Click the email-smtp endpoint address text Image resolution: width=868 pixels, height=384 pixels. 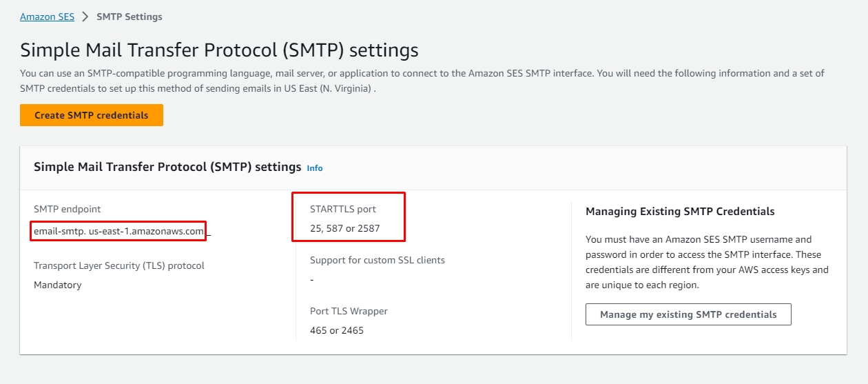118,231
